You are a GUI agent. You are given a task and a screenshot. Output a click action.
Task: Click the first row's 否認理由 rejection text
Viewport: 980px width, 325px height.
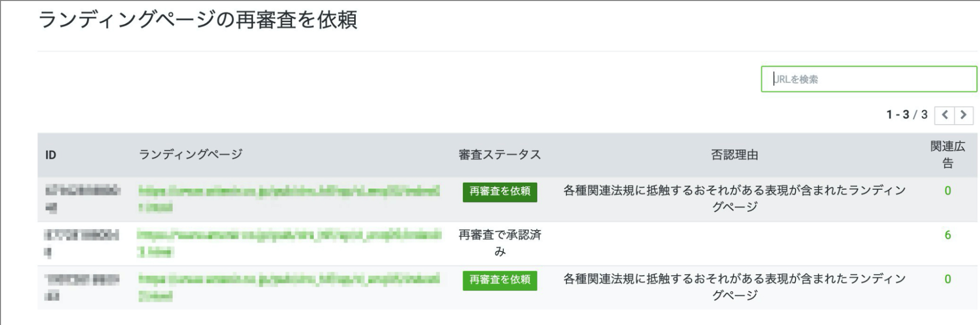[734, 199]
